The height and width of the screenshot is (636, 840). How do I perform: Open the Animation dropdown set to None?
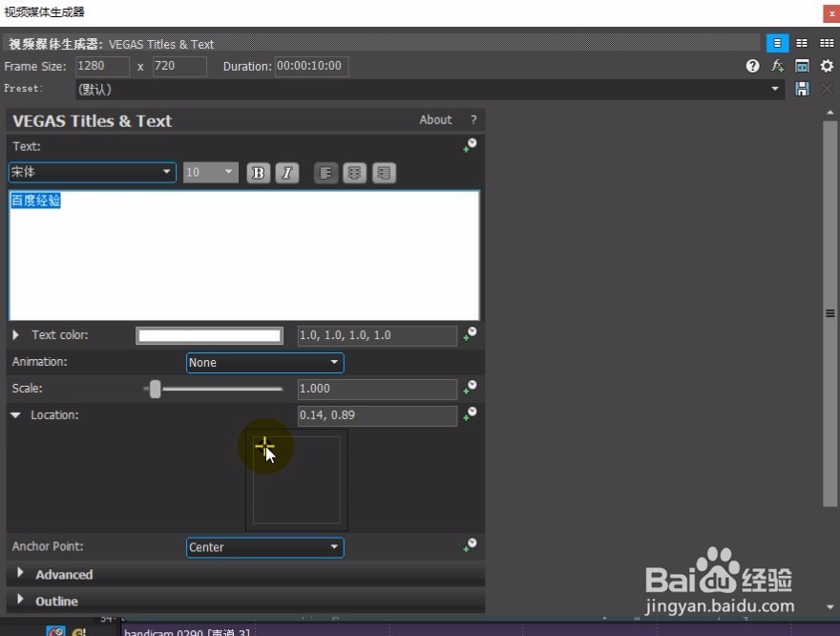click(264, 362)
